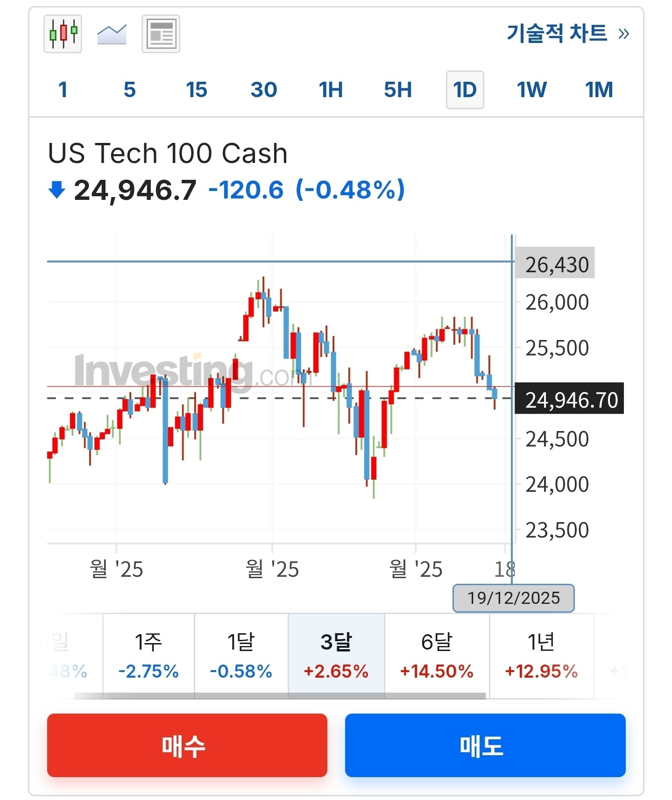
Task: Select the 1D interval
Action: [x=465, y=90]
